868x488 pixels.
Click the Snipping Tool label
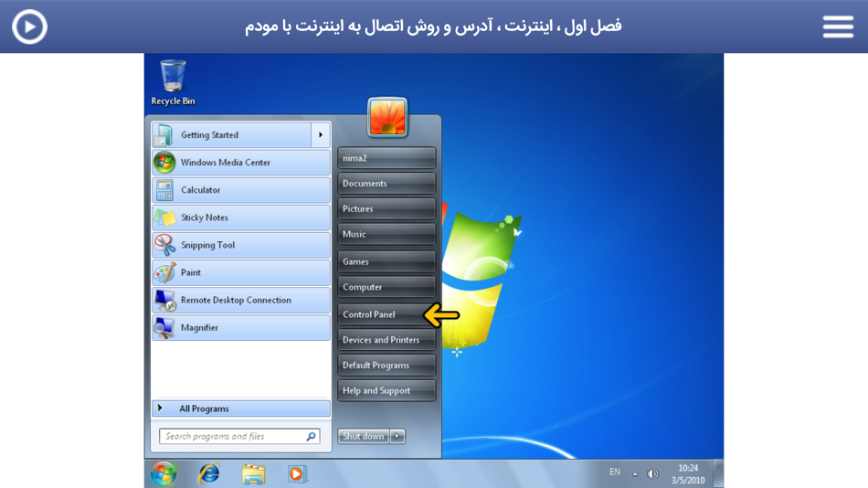207,245
